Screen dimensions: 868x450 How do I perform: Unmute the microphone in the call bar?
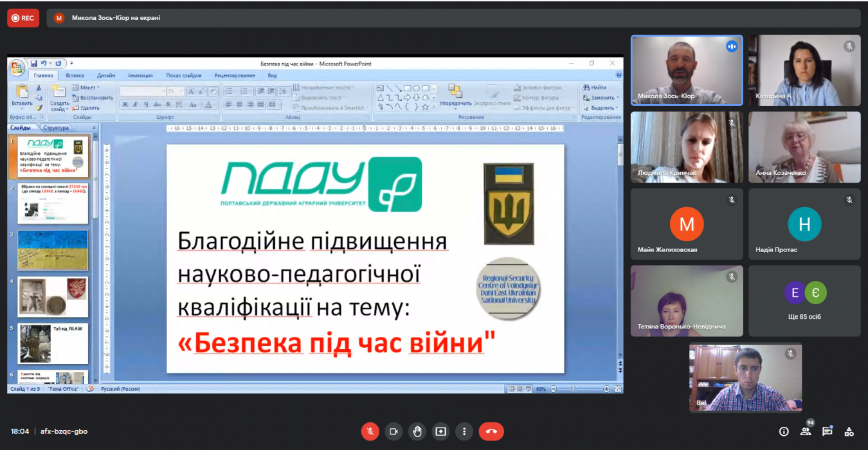370,431
